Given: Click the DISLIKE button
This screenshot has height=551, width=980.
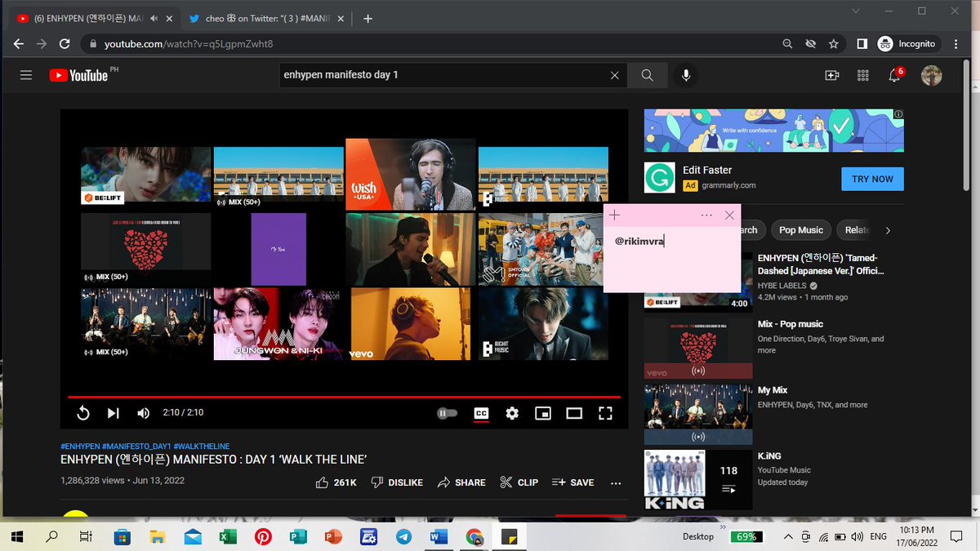Looking at the screenshot, I should [397, 482].
